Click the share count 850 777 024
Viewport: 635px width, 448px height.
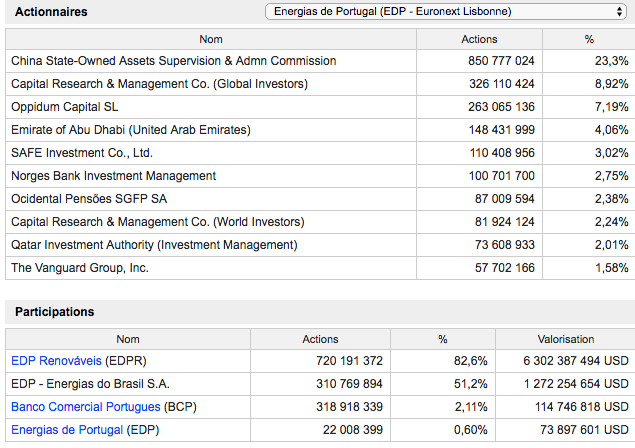coord(501,61)
